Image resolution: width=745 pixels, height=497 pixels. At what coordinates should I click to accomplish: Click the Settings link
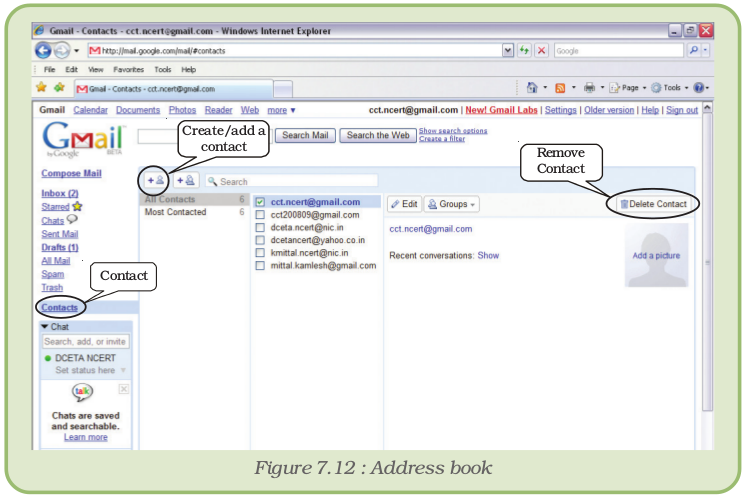click(x=560, y=110)
